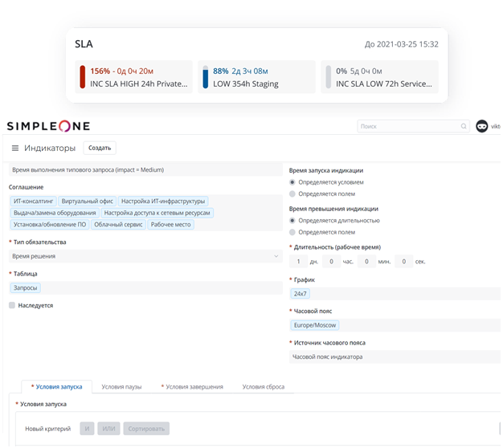The height and width of the screenshot is (448, 503).
Task: Open the LOW 354h Staging card
Action: click(x=256, y=77)
